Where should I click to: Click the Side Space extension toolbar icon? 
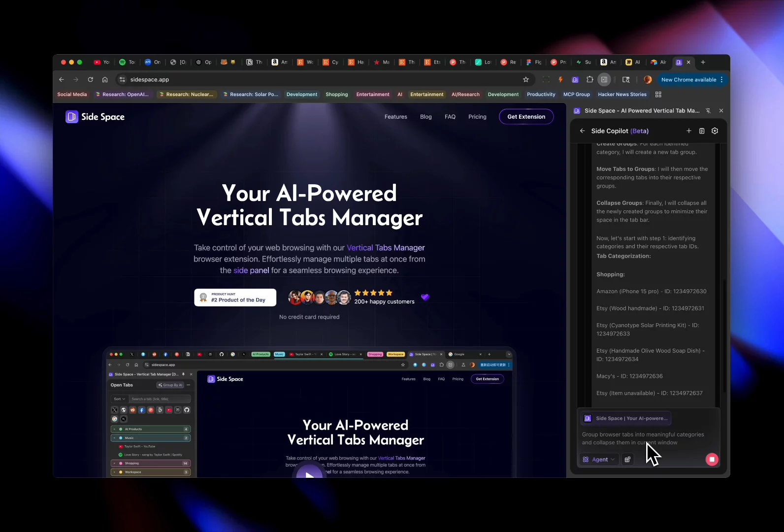575,79
